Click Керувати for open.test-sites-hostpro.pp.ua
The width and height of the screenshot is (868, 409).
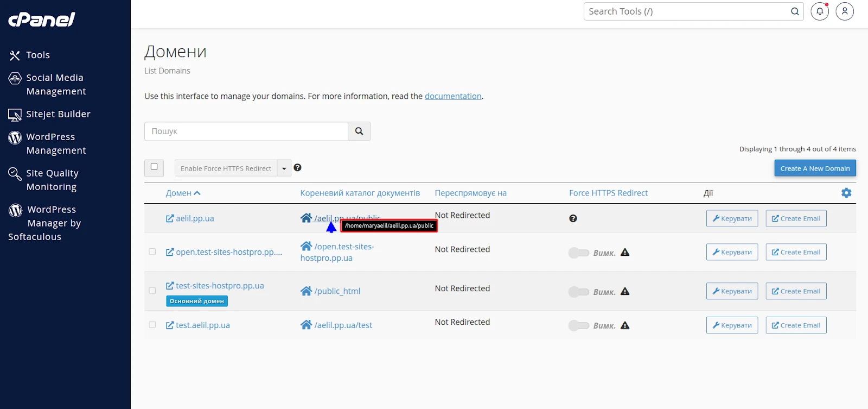(x=732, y=252)
